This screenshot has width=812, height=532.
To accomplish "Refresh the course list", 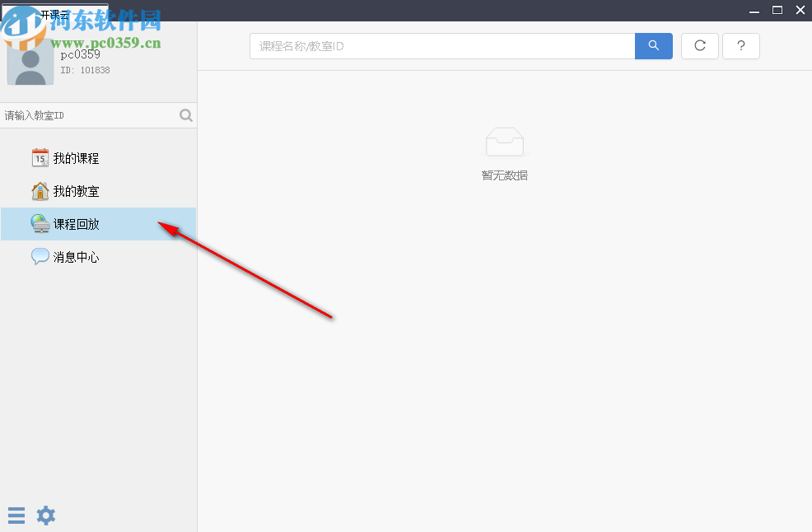I will 700,46.
